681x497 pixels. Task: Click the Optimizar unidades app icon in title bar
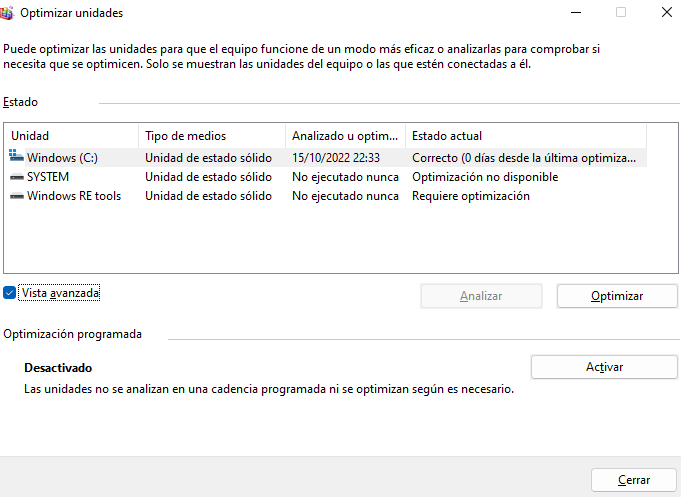7,13
